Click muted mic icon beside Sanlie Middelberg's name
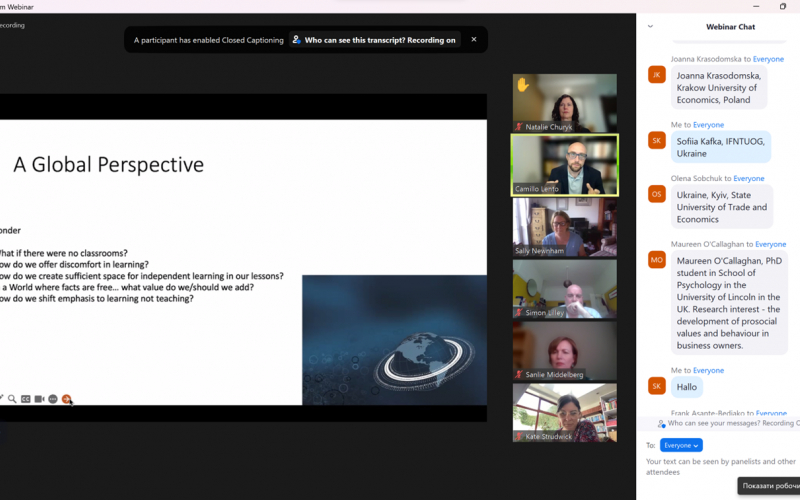Screen dimensions: 800x500 (519, 374)
